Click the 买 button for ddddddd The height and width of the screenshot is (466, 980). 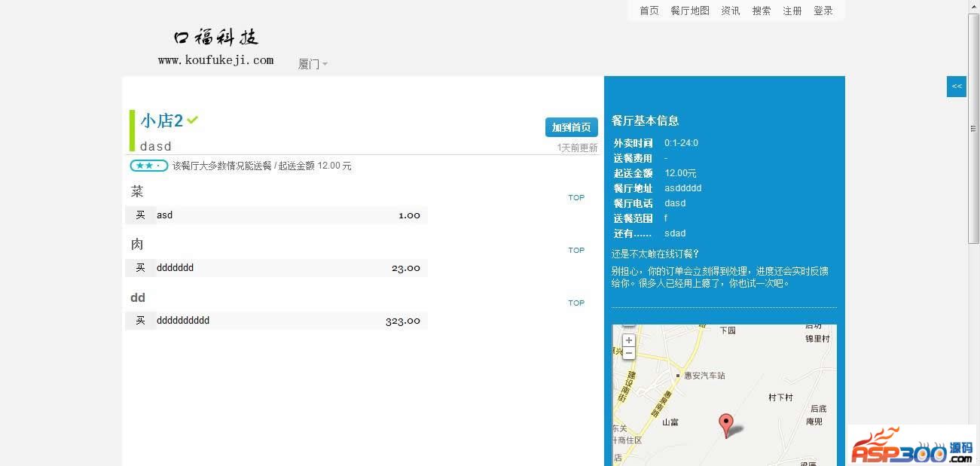[140, 268]
